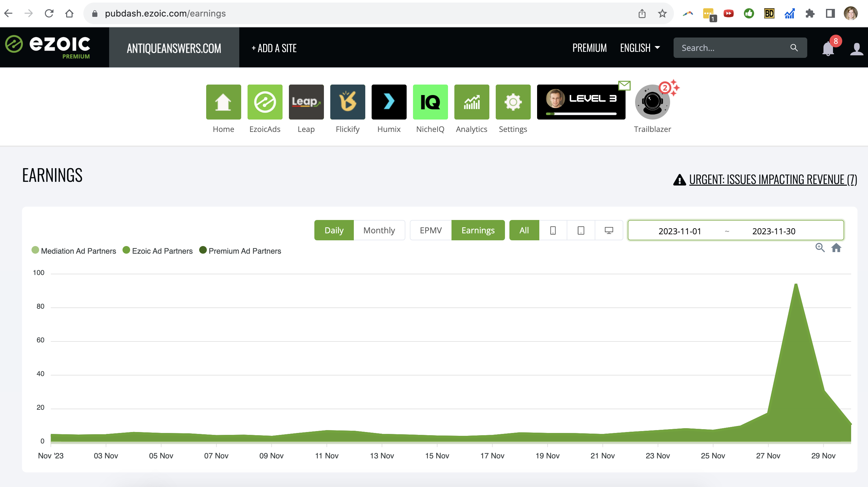Viewport: 868px width, 487px height.
Task: Bookmark this page with the star icon
Action: tap(662, 13)
